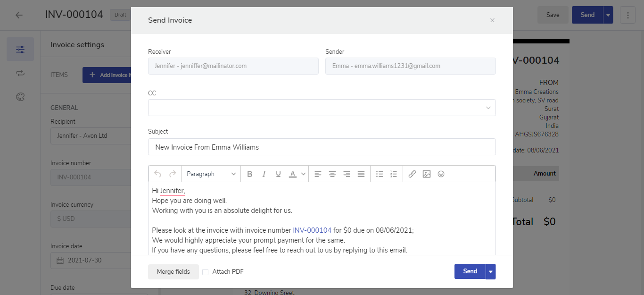Open the send options arrow beside Send

click(491, 272)
